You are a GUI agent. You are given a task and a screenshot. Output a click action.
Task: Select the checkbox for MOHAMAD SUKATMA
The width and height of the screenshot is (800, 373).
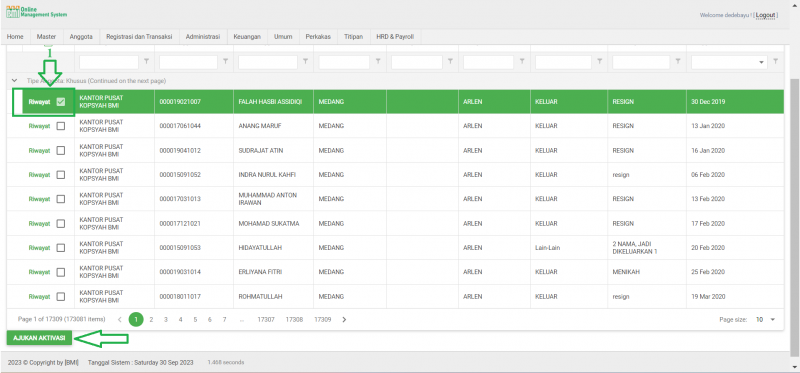click(61, 223)
